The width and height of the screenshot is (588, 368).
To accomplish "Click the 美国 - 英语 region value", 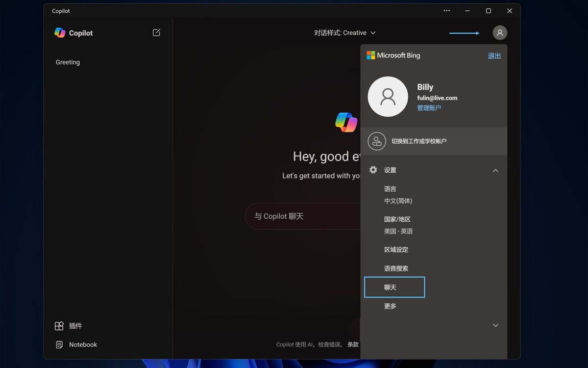I will coord(398,231).
